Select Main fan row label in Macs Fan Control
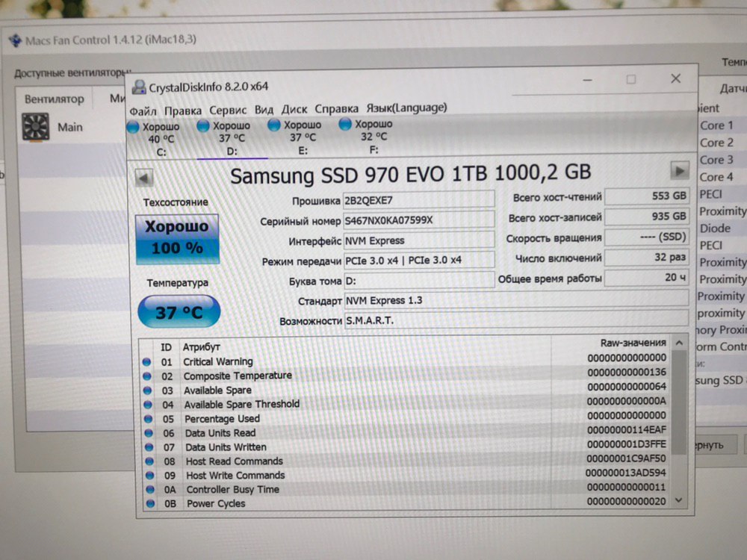 point(70,127)
